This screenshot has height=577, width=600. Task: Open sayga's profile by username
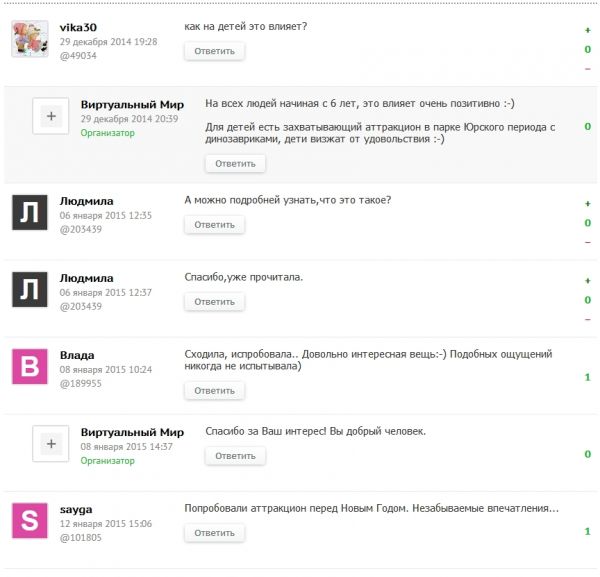[x=76, y=509]
